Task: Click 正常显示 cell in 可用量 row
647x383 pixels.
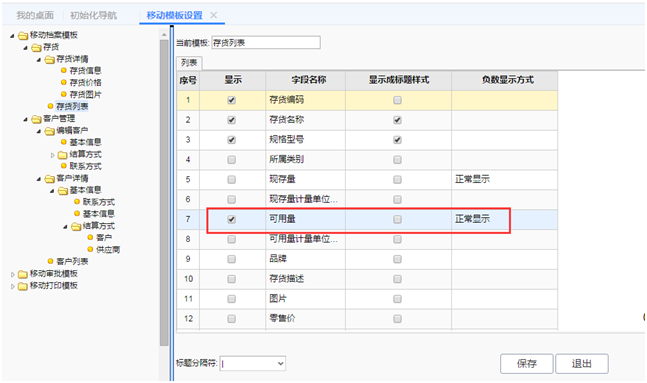Action: pos(504,220)
